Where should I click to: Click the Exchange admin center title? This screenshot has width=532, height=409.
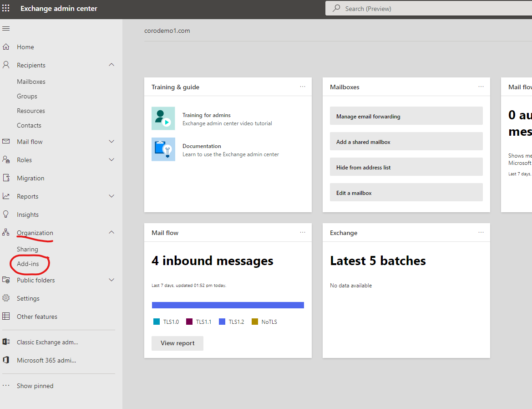coord(59,9)
